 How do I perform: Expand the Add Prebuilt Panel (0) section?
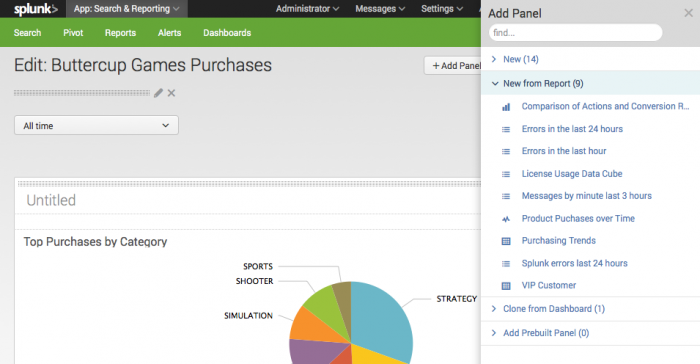[591, 333]
